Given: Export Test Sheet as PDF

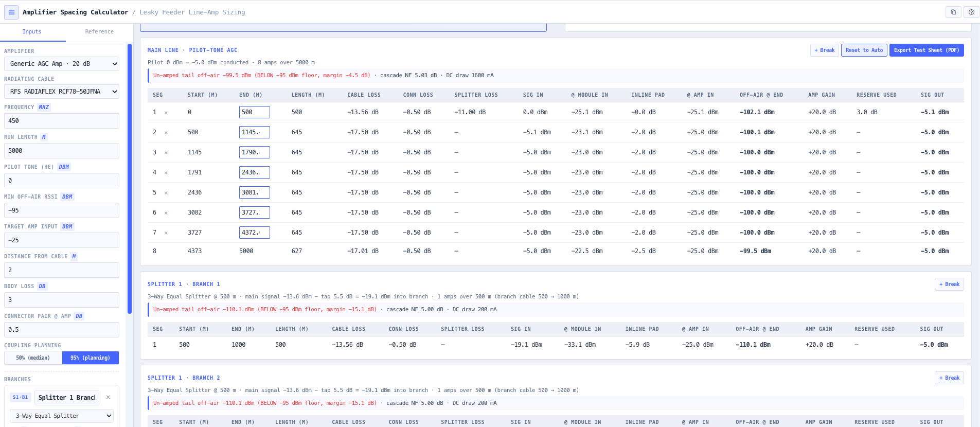Looking at the screenshot, I should 926,50.
